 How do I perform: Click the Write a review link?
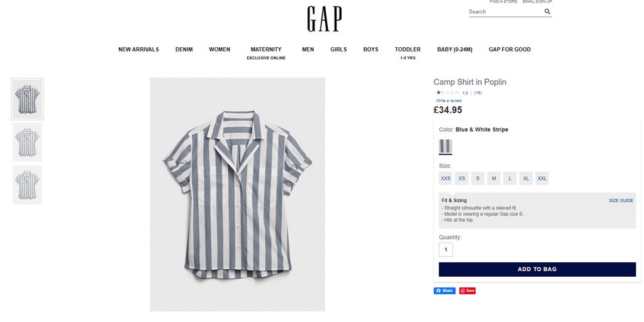point(449,101)
